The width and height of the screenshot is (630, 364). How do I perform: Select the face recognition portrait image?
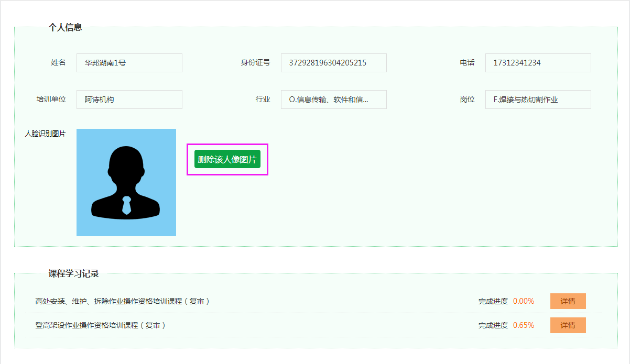point(126,182)
